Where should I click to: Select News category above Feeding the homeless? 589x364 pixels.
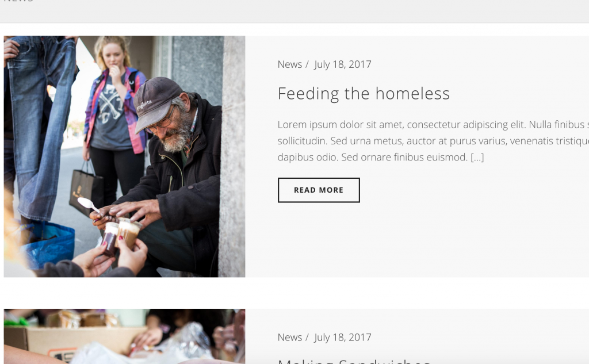290,64
